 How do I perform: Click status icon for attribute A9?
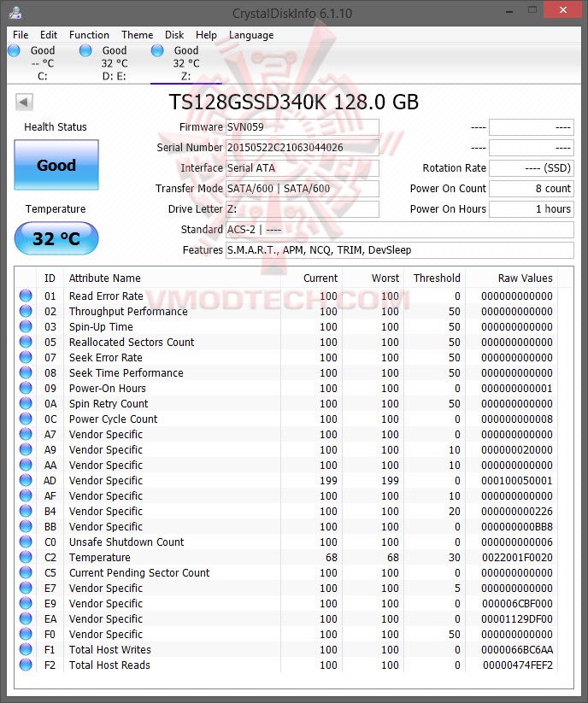click(x=26, y=449)
